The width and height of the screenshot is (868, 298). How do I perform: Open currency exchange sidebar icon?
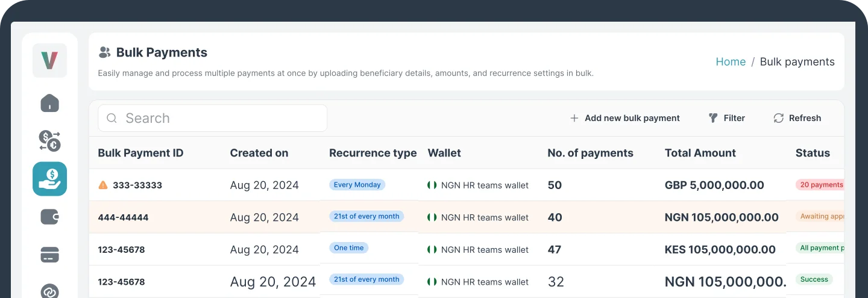[49, 141]
